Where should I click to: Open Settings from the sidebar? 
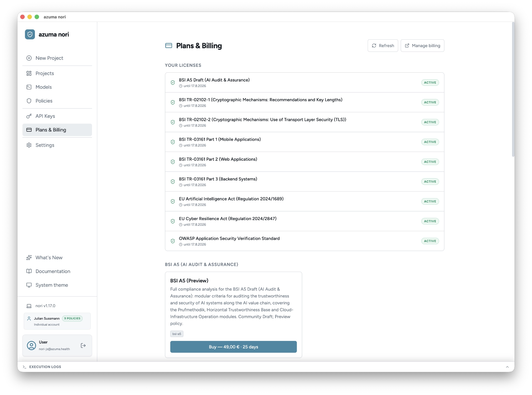57,145
